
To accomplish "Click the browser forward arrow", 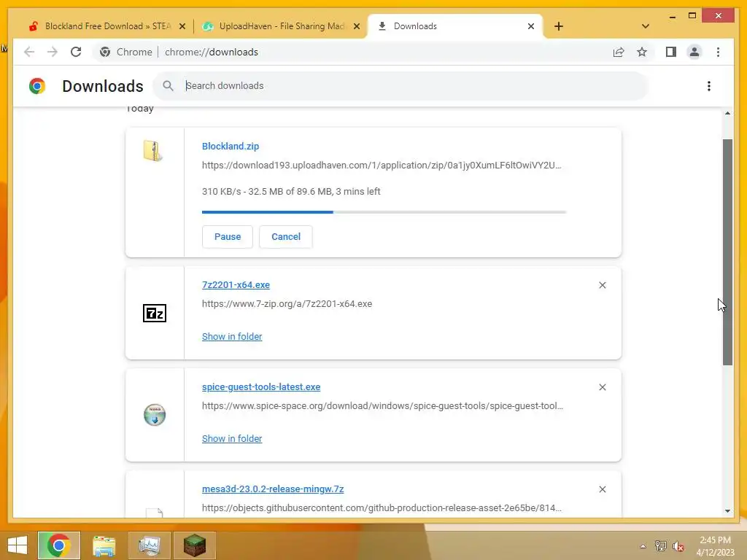I will (x=53, y=52).
